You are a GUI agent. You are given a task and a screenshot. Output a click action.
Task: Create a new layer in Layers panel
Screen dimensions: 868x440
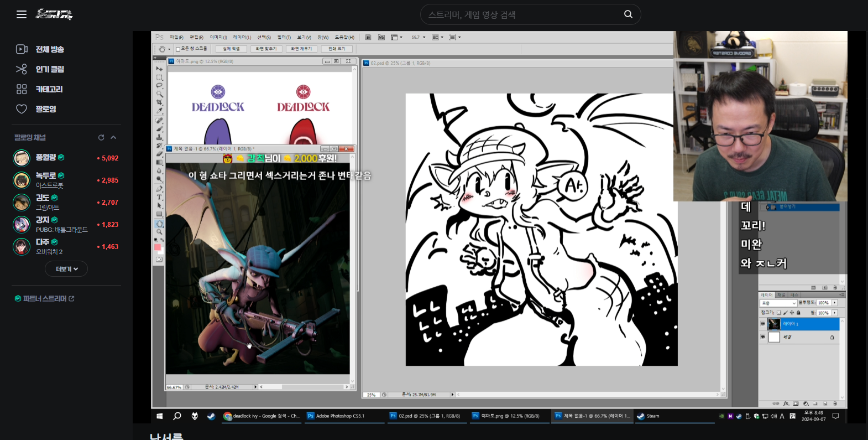click(x=825, y=403)
